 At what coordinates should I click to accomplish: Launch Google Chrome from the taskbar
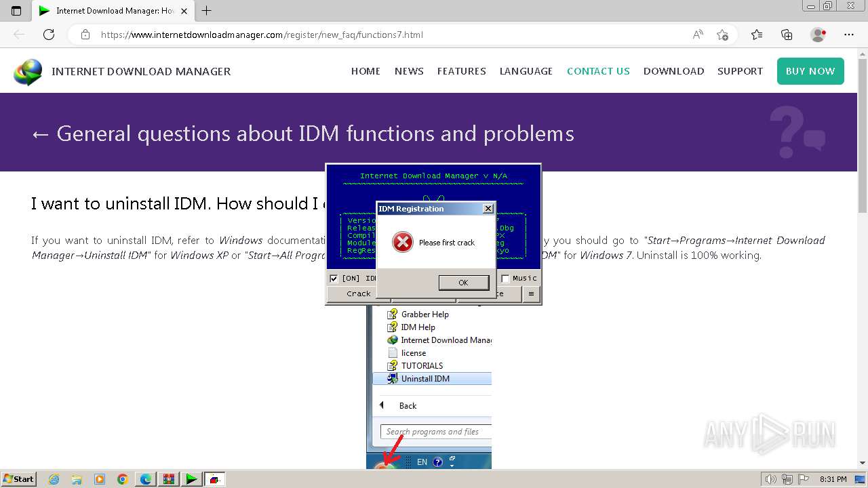(x=123, y=479)
